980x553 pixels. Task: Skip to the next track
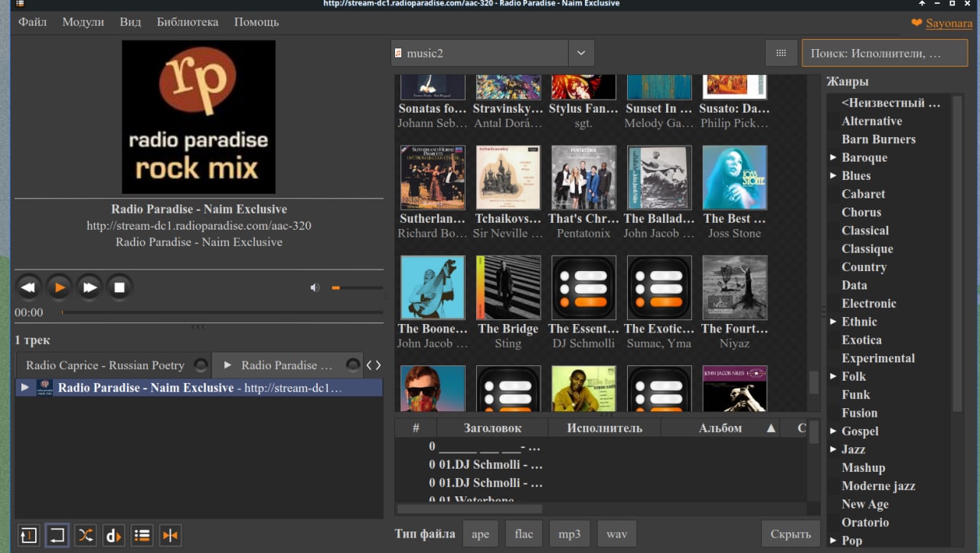pos(90,288)
